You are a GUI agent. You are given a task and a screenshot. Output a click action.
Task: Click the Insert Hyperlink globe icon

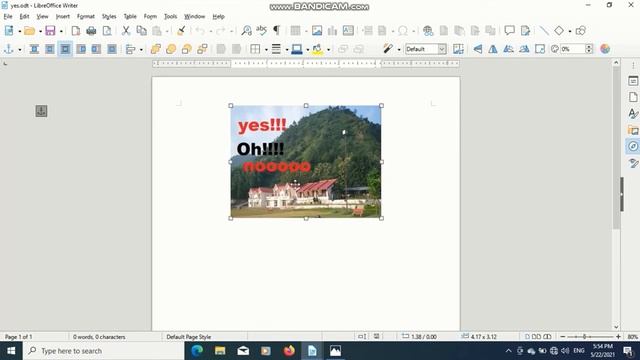click(428, 31)
